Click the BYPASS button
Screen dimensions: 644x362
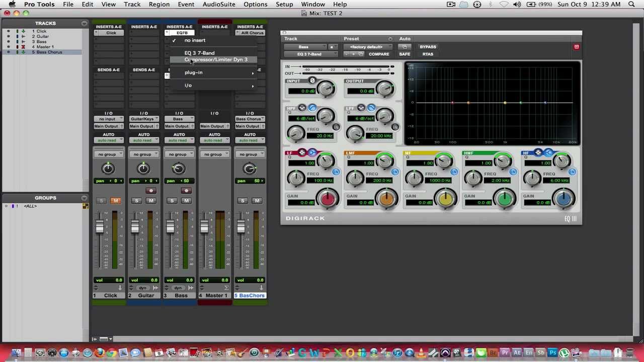pyautogui.click(x=428, y=47)
